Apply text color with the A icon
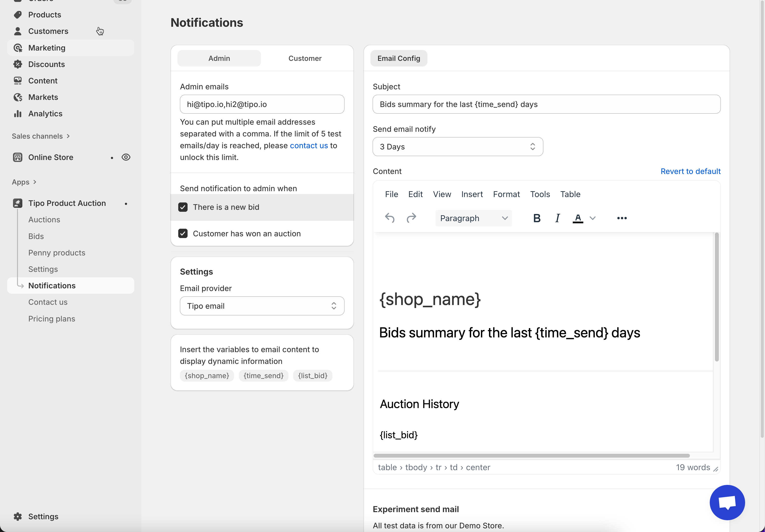The height and width of the screenshot is (532, 765). [578, 218]
